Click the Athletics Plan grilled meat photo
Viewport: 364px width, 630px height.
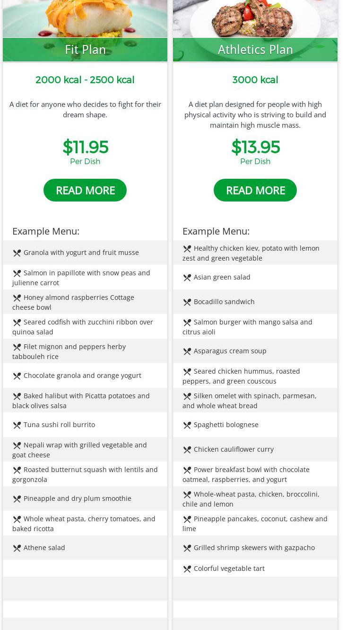tap(255, 19)
